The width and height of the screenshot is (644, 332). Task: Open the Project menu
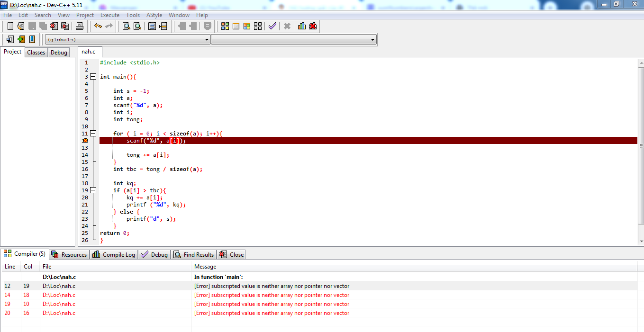point(85,15)
